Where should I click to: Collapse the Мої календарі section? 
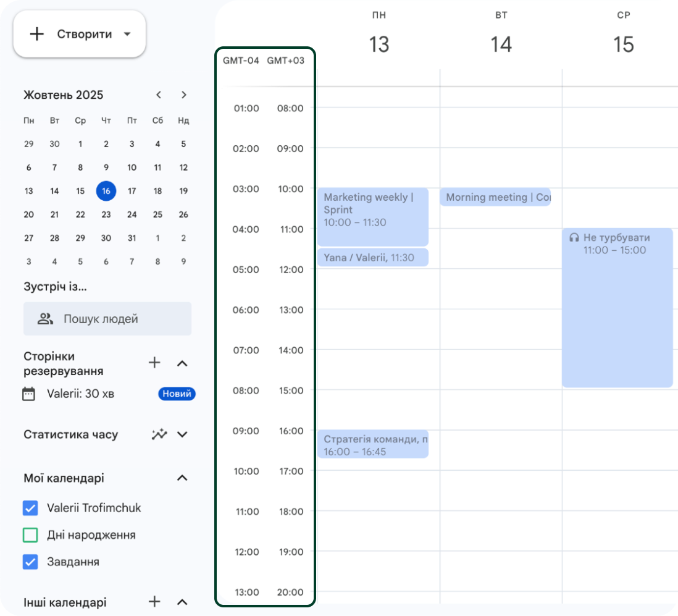click(x=182, y=478)
